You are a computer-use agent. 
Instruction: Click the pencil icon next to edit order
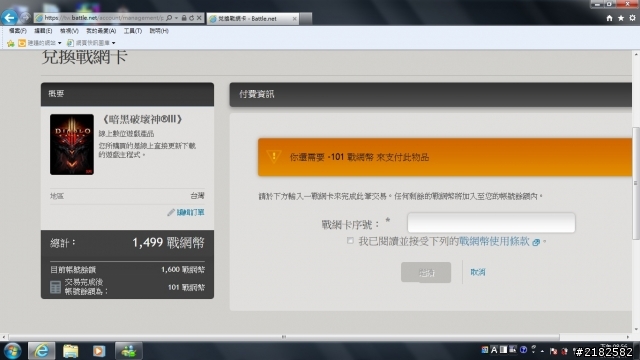(x=171, y=212)
